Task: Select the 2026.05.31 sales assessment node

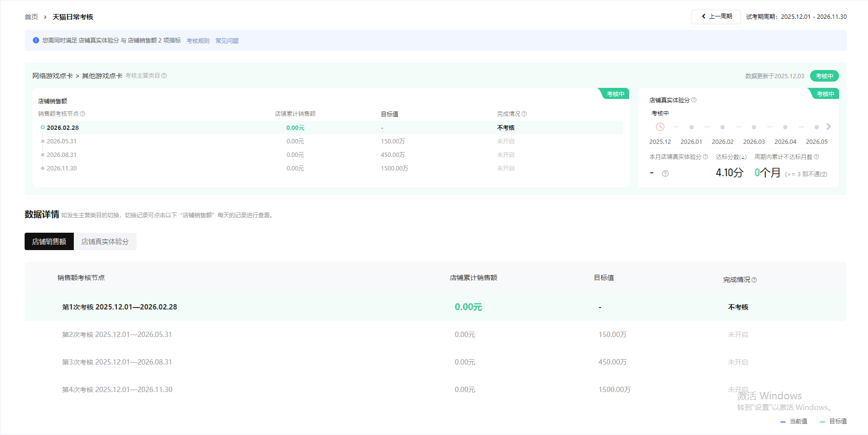Action: (x=61, y=141)
